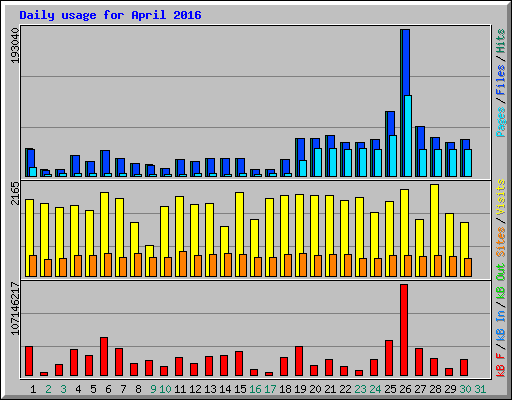Select day 22 on the date axis
The height and width of the screenshot is (400, 512).
click(345, 389)
